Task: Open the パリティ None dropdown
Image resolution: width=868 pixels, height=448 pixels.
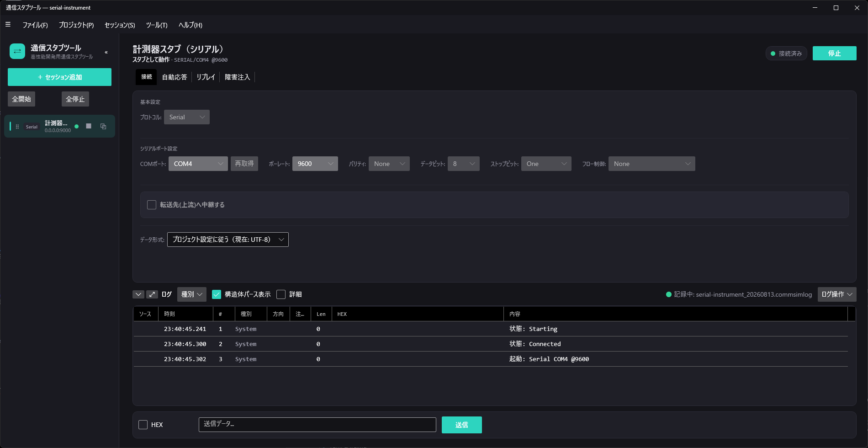Action: (389, 164)
